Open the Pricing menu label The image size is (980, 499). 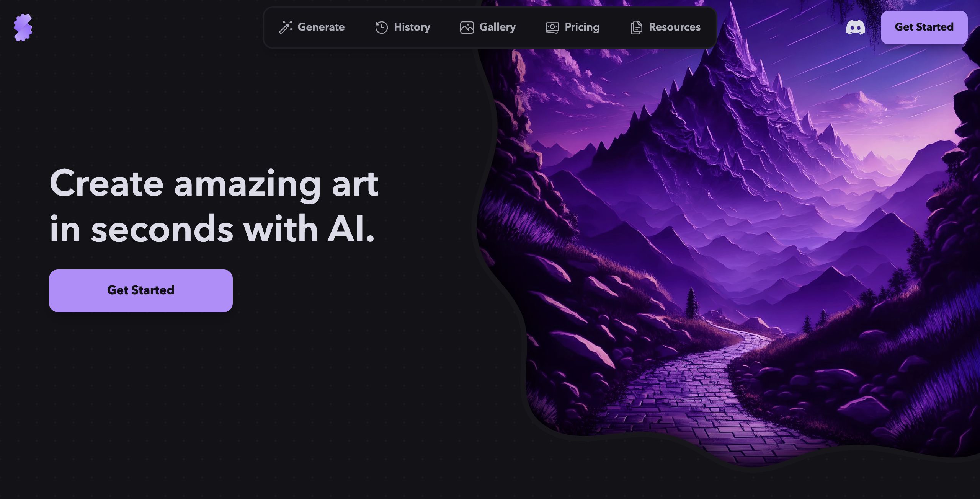coord(582,27)
